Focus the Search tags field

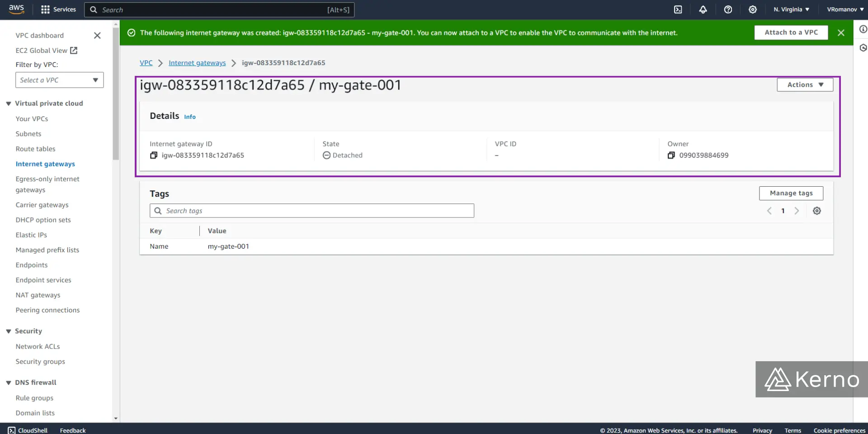click(312, 211)
